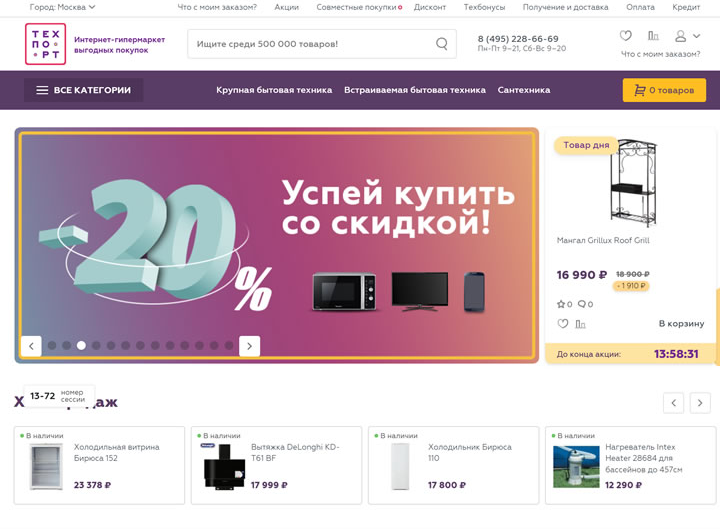
Task: Compare Мангал Grillux Roof Grill icon
Action: click(x=580, y=324)
